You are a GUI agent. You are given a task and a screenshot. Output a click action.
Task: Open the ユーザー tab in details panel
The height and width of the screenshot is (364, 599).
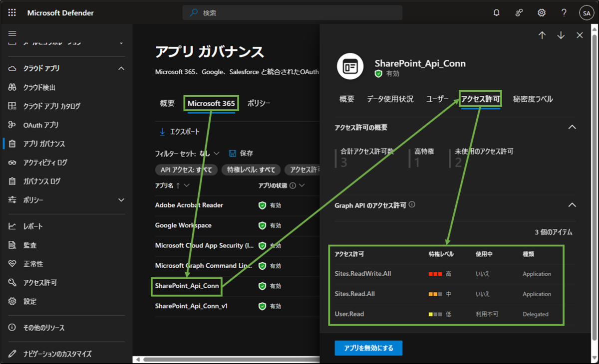(437, 99)
